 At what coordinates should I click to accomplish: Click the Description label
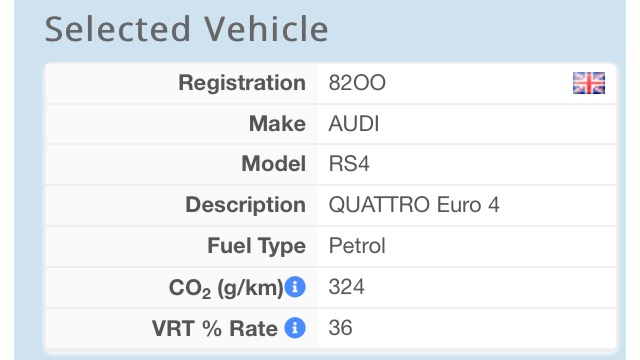point(246,205)
